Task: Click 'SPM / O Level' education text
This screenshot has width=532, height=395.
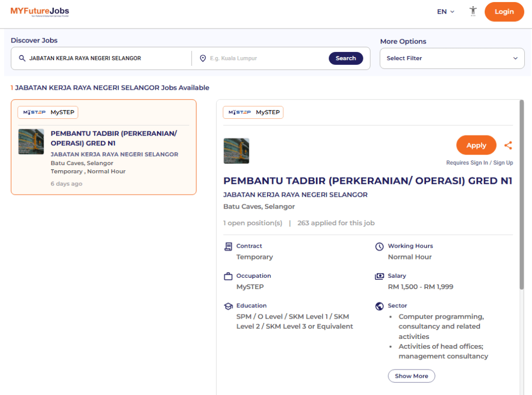Action: [295, 321]
